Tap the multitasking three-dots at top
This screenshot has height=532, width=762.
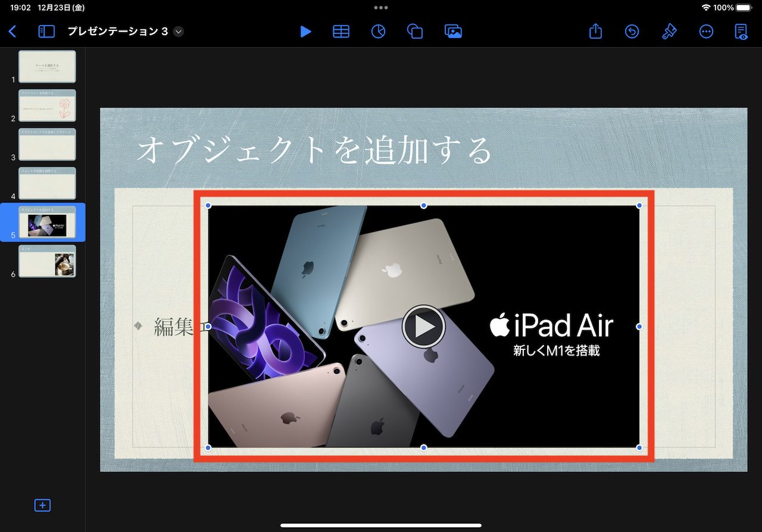click(381, 8)
